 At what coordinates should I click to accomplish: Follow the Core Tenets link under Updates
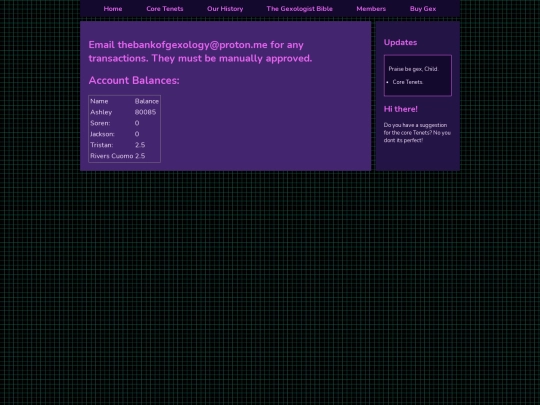(x=407, y=82)
